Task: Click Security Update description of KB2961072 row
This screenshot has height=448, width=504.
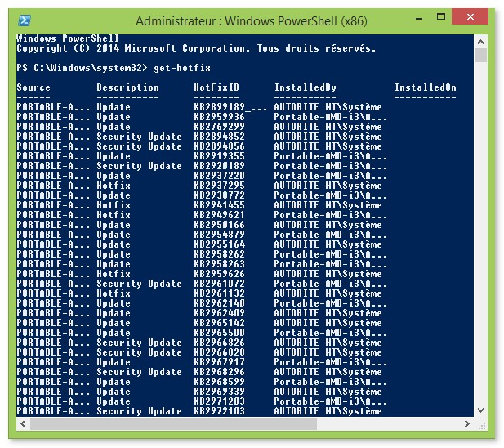Action: (x=139, y=284)
